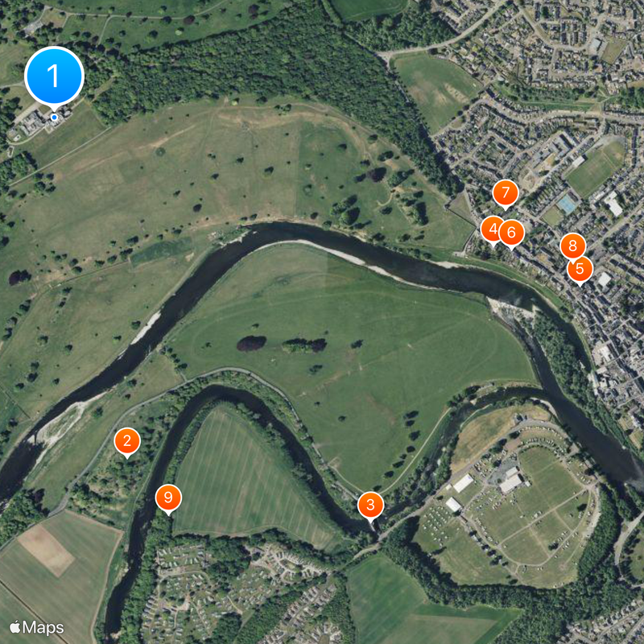Click the orange pin numbered 4
Viewport: 644px width, 644px height.
(x=491, y=230)
